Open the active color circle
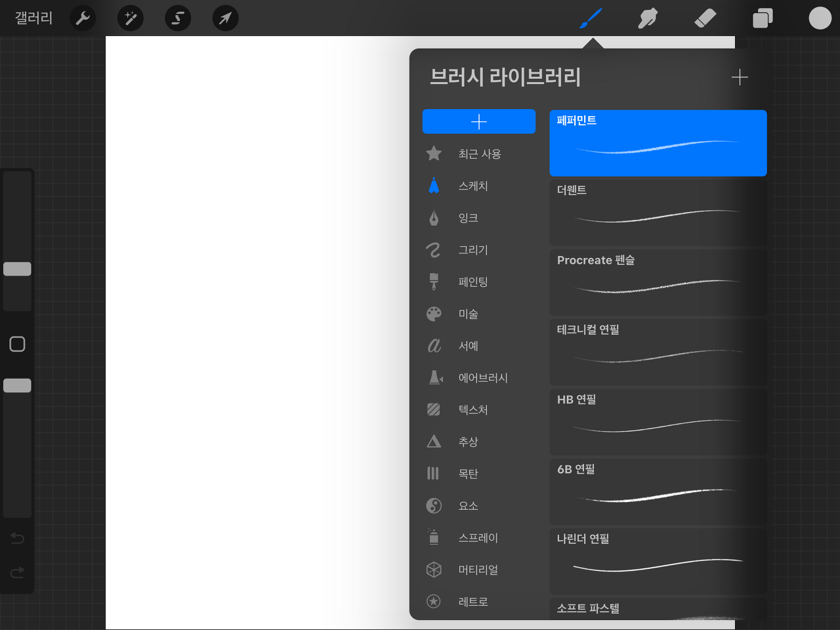The width and height of the screenshot is (840, 630). click(820, 18)
